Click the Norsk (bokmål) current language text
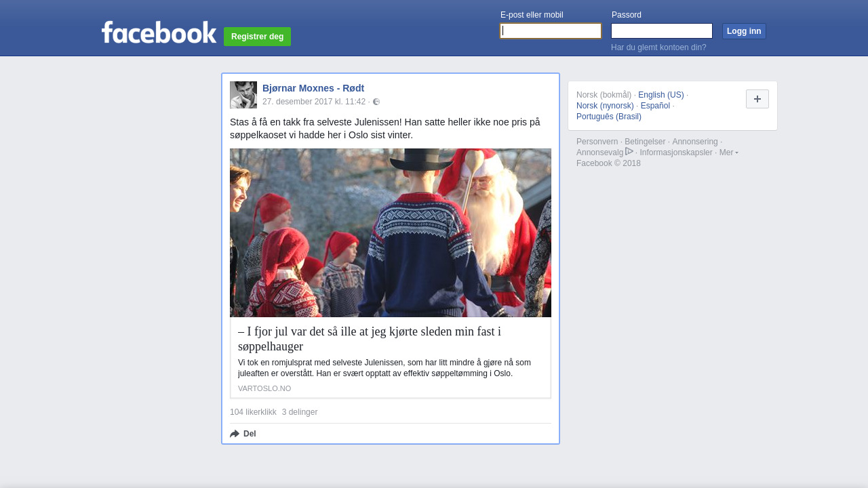The height and width of the screenshot is (488, 868). 604,95
